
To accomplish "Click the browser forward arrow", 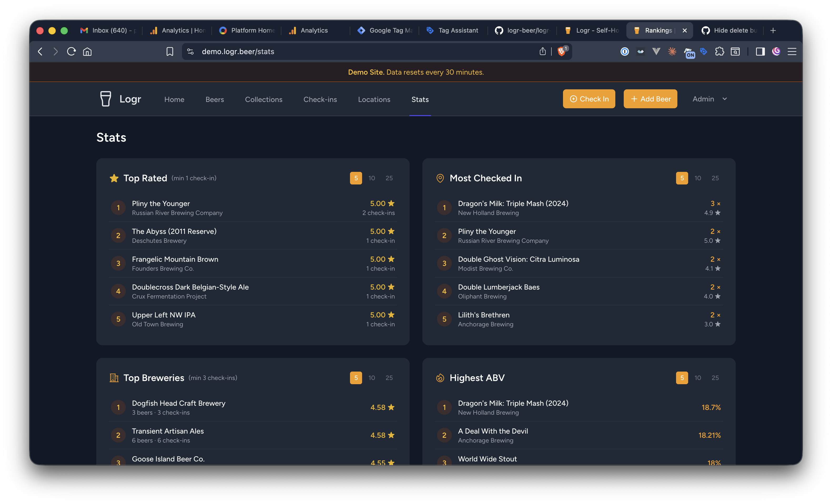I will point(56,52).
